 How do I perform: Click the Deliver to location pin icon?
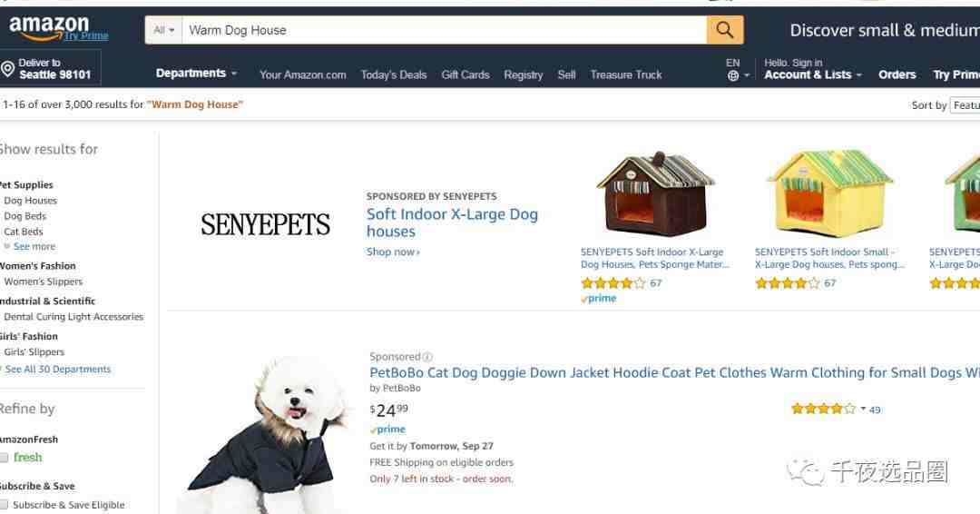[x=7, y=69]
